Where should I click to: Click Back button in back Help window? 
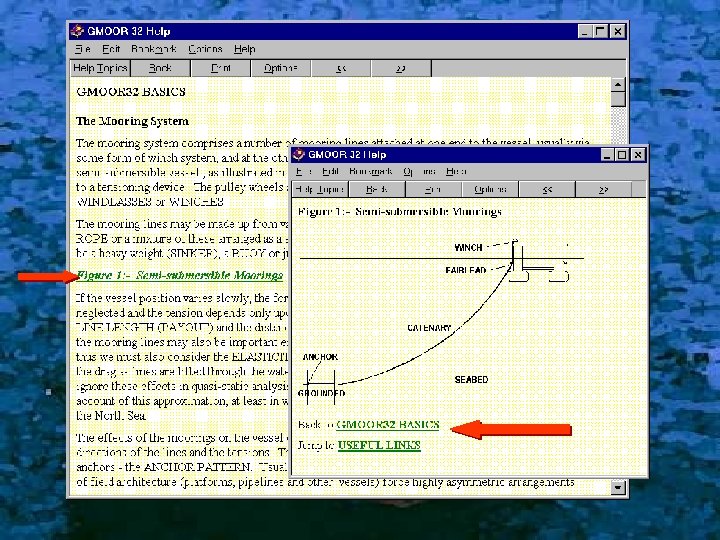(x=160, y=68)
